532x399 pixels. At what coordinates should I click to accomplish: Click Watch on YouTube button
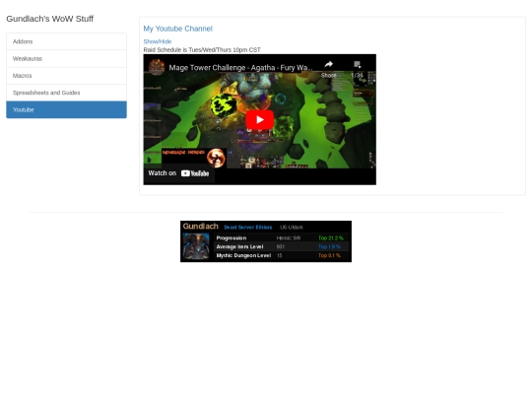coord(178,173)
